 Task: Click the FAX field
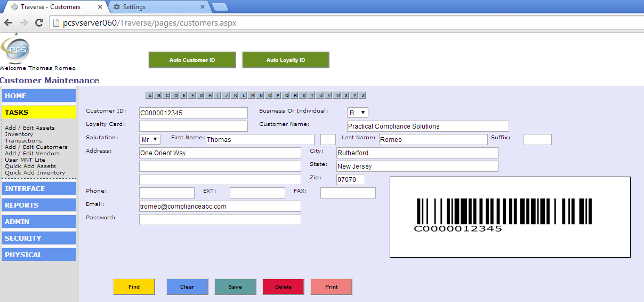[348, 193]
